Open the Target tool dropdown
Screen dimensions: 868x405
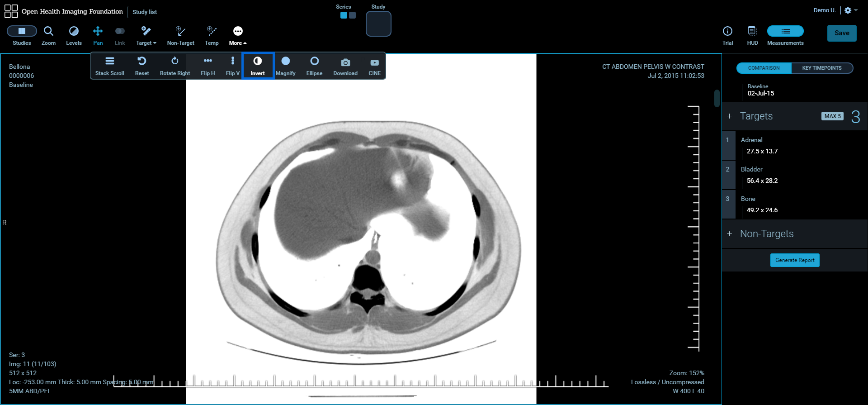click(146, 35)
